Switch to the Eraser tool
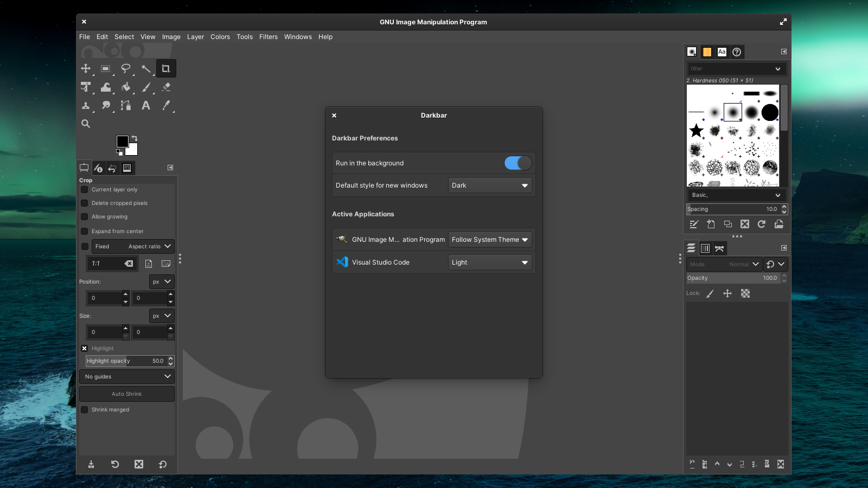The image size is (868, 488). (165, 87)
